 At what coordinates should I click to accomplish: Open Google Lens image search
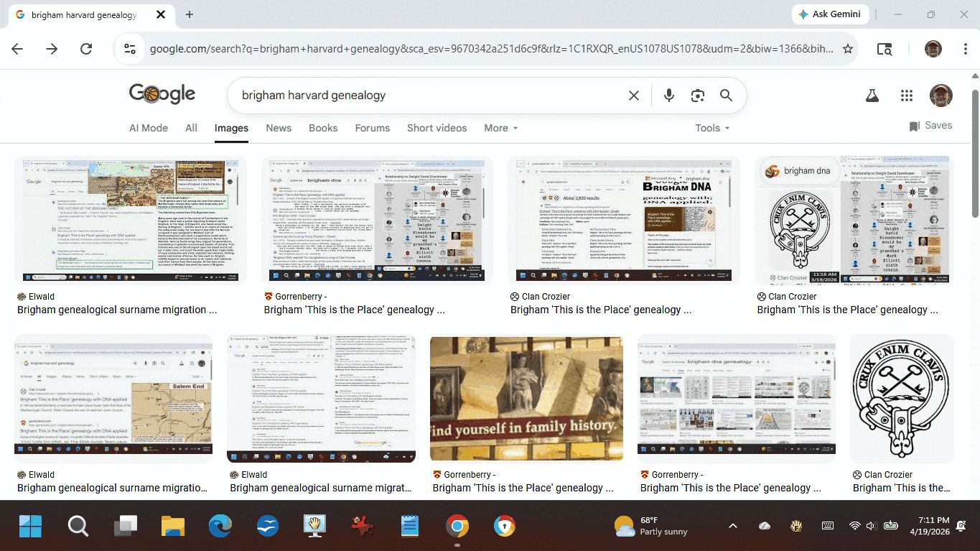(697, 96)
